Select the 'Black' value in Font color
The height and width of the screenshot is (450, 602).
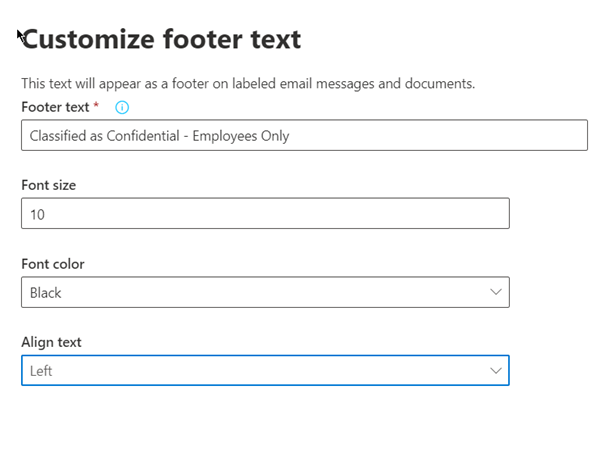pos(46,293)
